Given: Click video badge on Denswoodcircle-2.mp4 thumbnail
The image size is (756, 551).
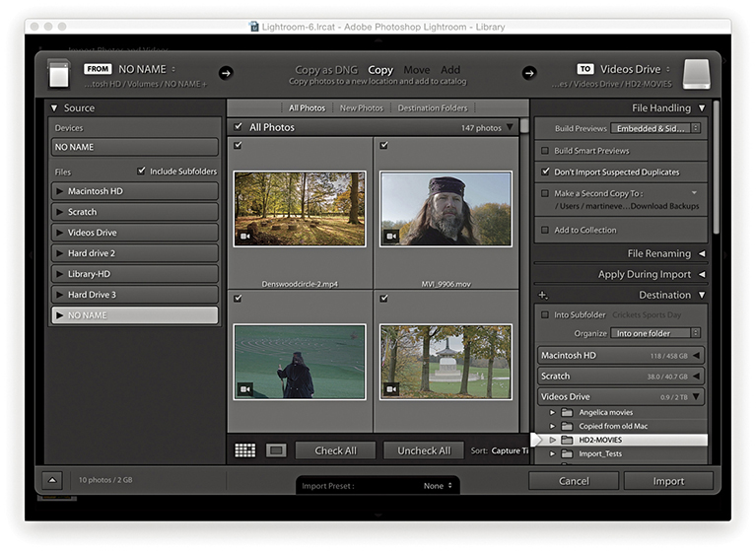Looking at the screenshot, I should point(244,237).
